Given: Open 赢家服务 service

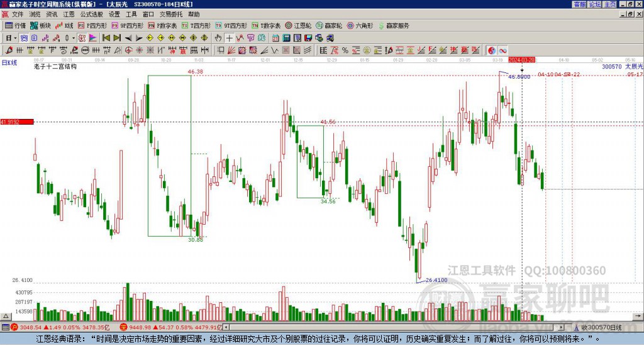Looking at the screenshot, I should click(394, 25).
